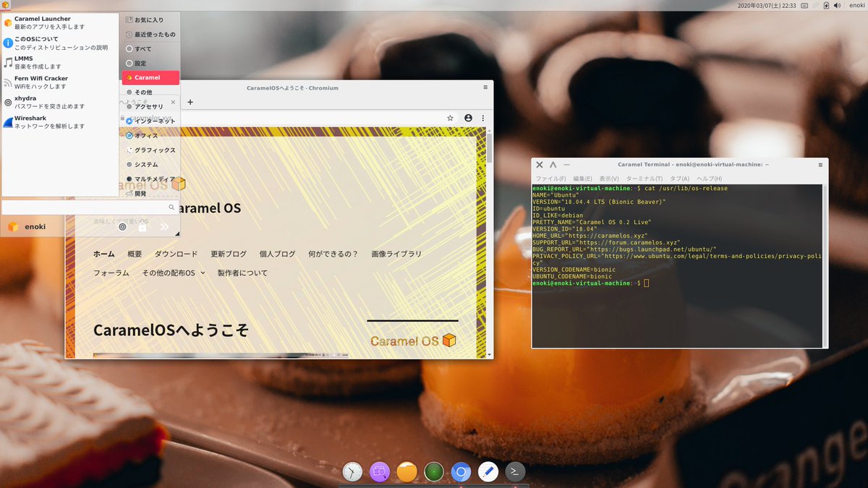
Task: Open the terminal タブ(A) menu
Action: click(680, 179)
